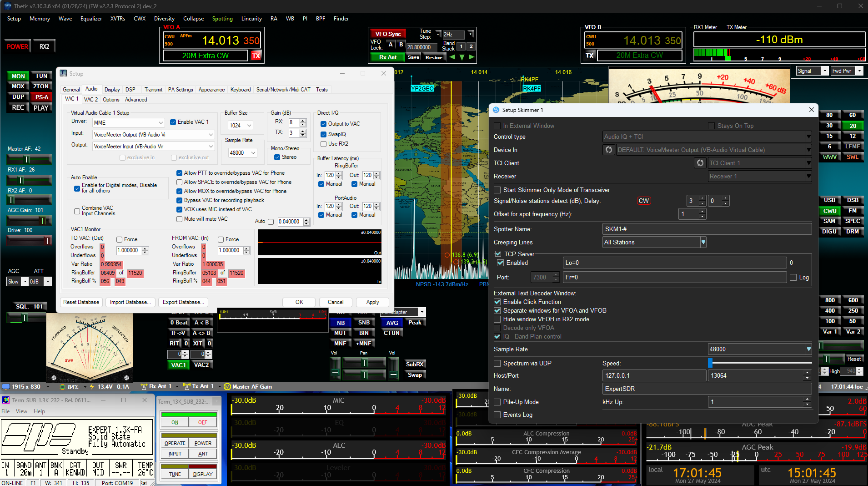
Task: Click the Thetis app icon in title bar
Action: click(x=8, y=6)
